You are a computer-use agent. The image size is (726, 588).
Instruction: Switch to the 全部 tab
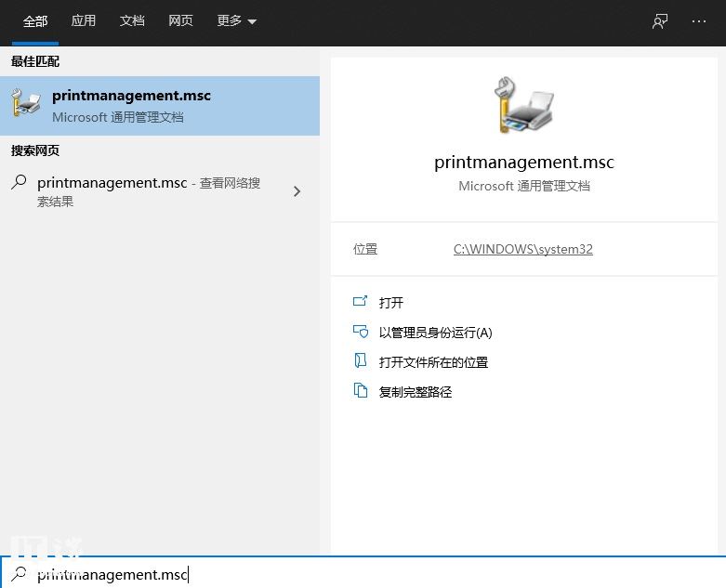[35, 21]
